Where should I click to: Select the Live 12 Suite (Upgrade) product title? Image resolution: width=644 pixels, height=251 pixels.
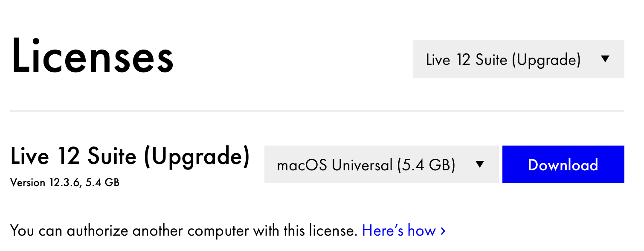(x=130, y=157)
